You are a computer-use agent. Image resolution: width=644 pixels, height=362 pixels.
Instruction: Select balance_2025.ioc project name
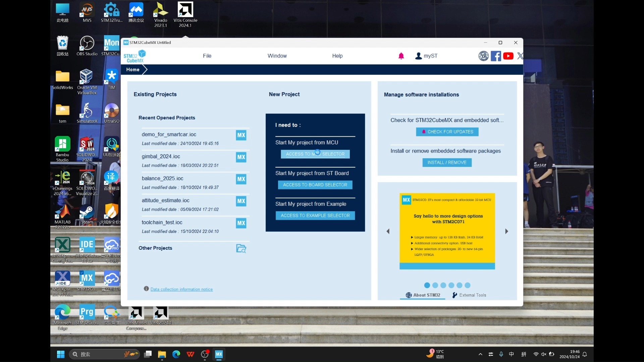(x=162, y=178)
